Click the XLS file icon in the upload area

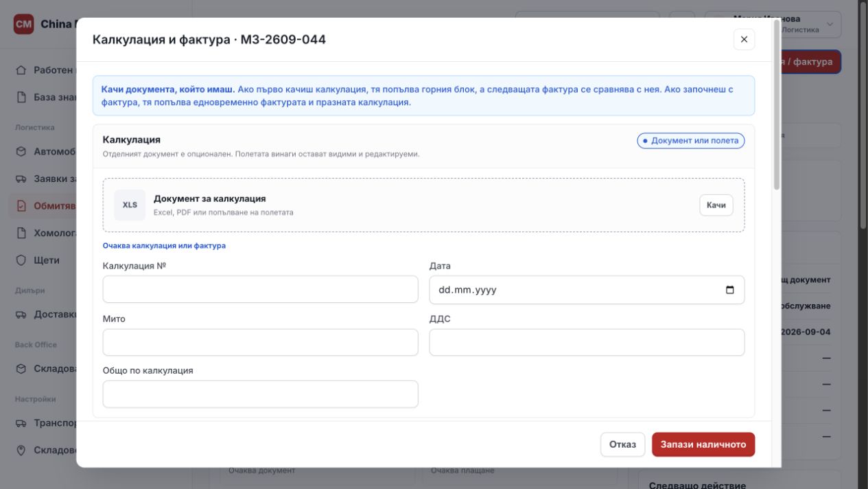pyautogui.click(x=130, y=205)
